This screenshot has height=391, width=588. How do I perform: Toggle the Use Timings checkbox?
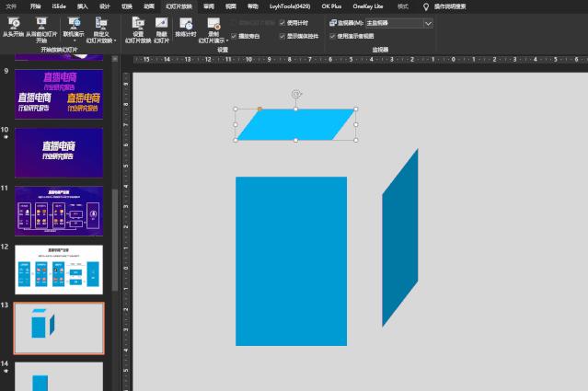coord(282,22)
